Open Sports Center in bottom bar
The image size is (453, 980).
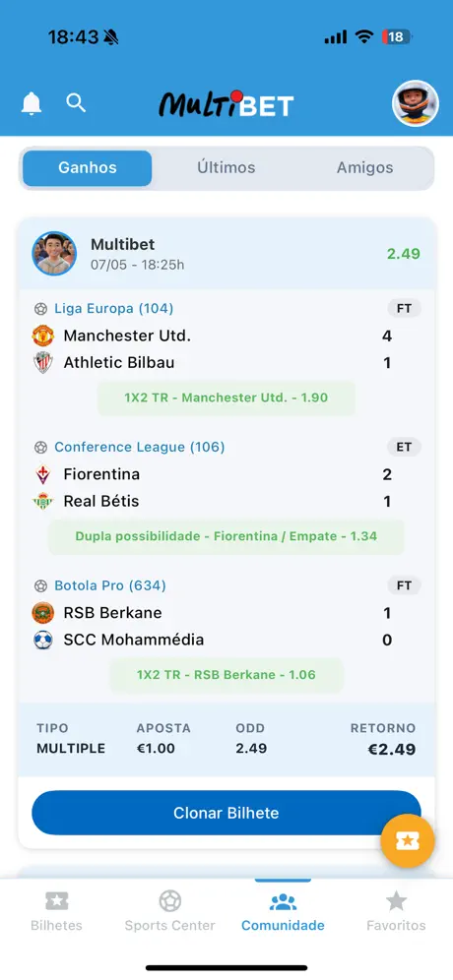tap(169, 911)
